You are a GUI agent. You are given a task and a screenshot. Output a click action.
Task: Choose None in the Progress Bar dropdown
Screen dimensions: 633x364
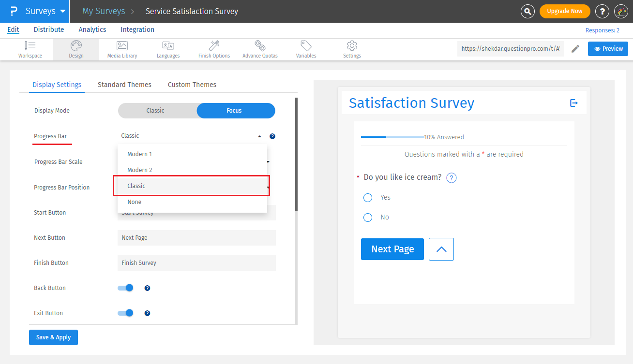pyautogui.click(x=134, y=202)
